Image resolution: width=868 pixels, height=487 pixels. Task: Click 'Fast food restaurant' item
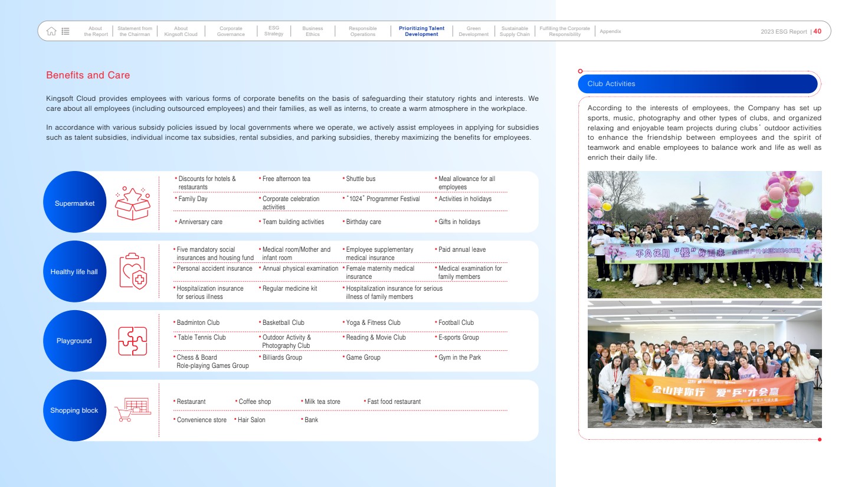pos(394,402)
